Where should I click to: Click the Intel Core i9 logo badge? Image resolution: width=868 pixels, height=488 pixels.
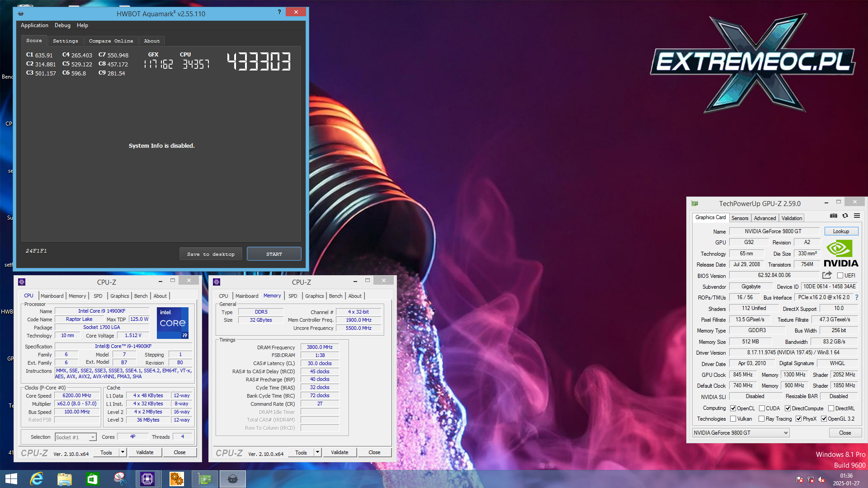pos(172,323)
